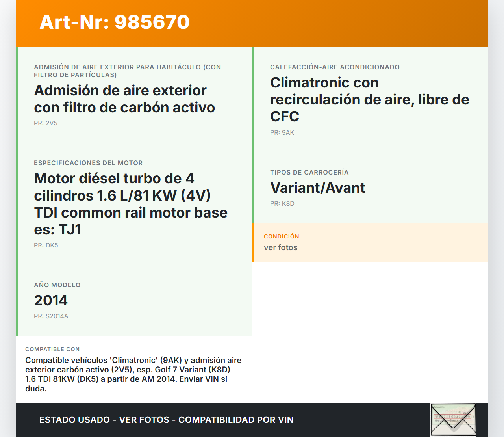Click the PR: DK5 code

46,245
